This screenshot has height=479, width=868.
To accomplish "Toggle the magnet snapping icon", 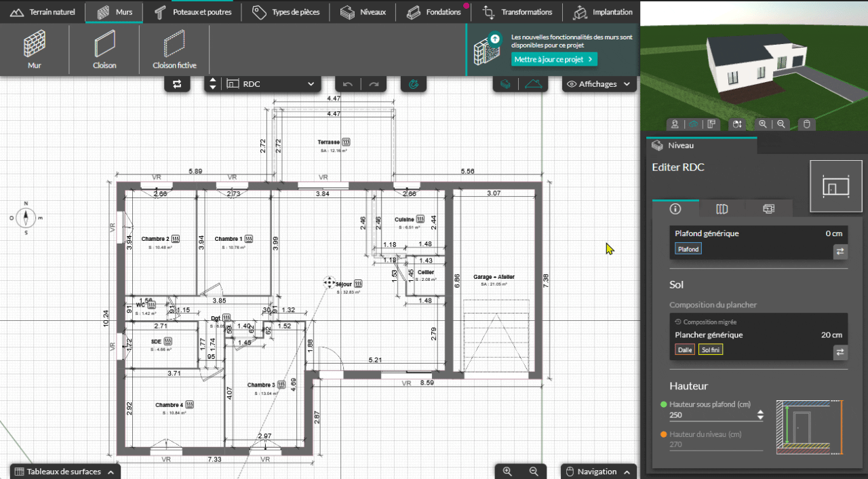I will click(x=414, y=84).
